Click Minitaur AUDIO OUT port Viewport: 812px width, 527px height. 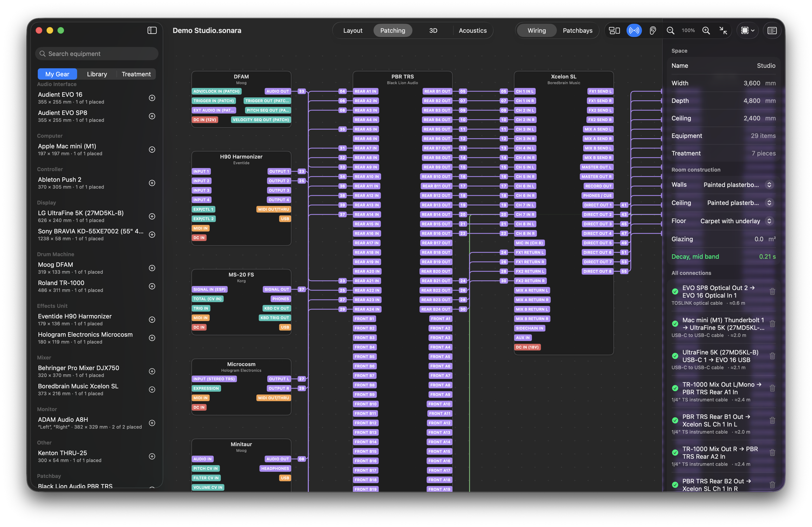pyautogui.click(x=278, y=459)
